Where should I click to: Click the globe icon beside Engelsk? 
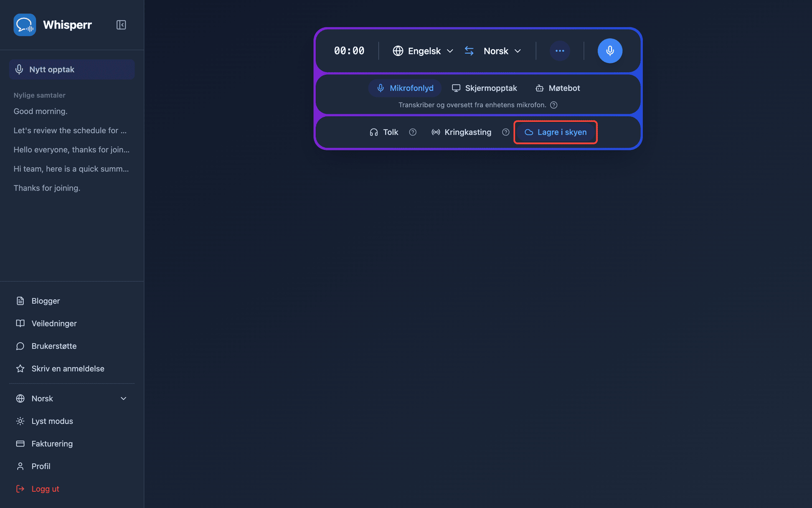pyautogui.click(x=398, y=51)
